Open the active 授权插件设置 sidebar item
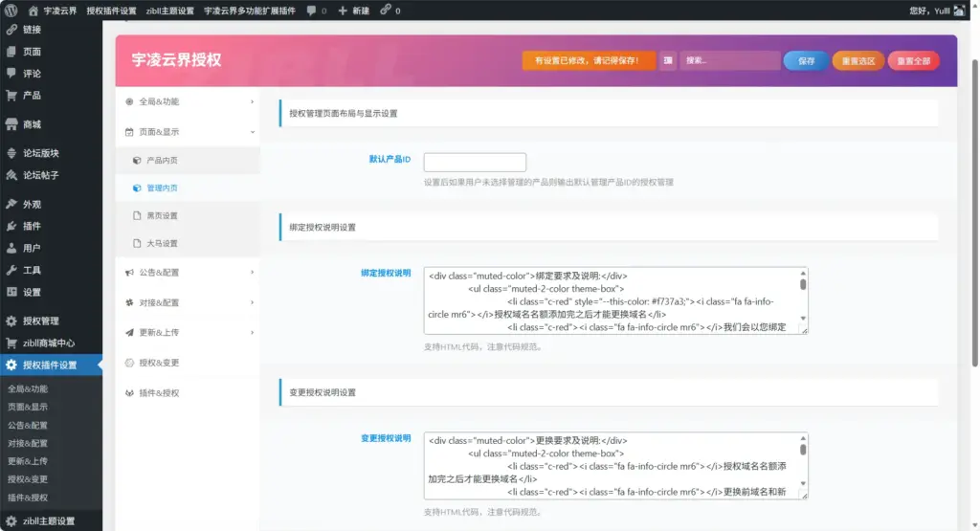980x531 pixels. (x=52, y=365)
